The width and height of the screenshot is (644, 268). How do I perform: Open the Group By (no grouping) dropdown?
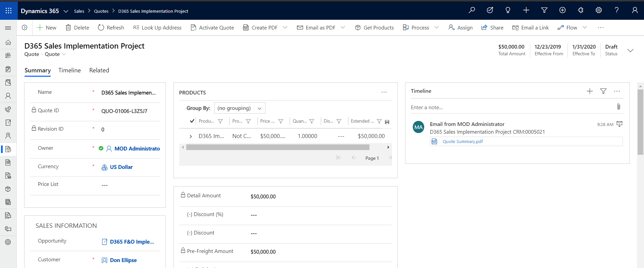(240, 108)
